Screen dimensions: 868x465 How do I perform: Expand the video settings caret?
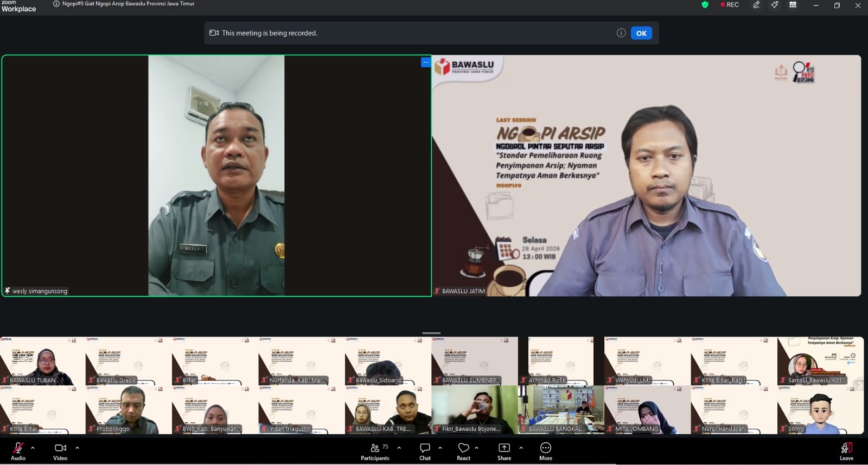[77, 448]
